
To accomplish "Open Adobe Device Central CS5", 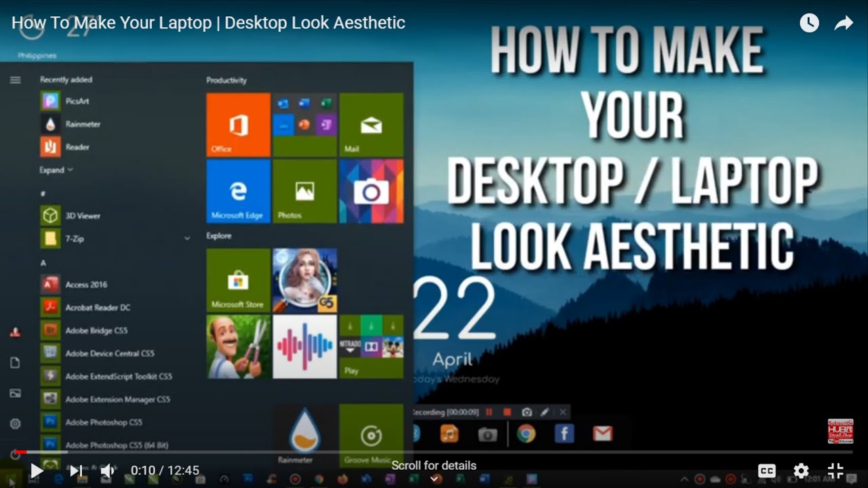I will pos(98,354).
